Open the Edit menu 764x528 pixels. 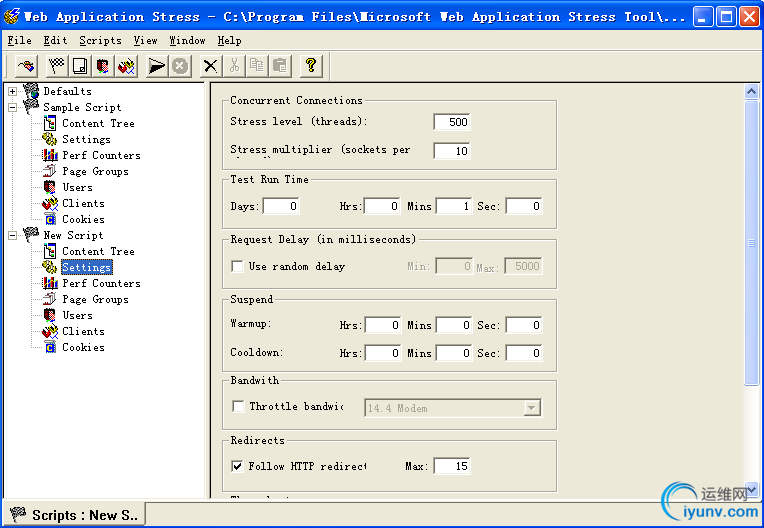55,40
